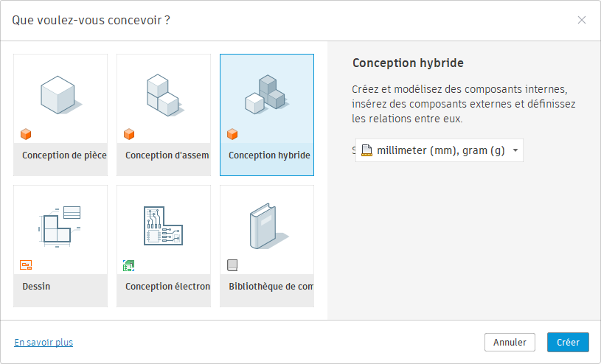Image resolution: width=601 pixels, height=364 pixels.
Task: Select the Conception de pièce tile label
Action: [63, 155]
